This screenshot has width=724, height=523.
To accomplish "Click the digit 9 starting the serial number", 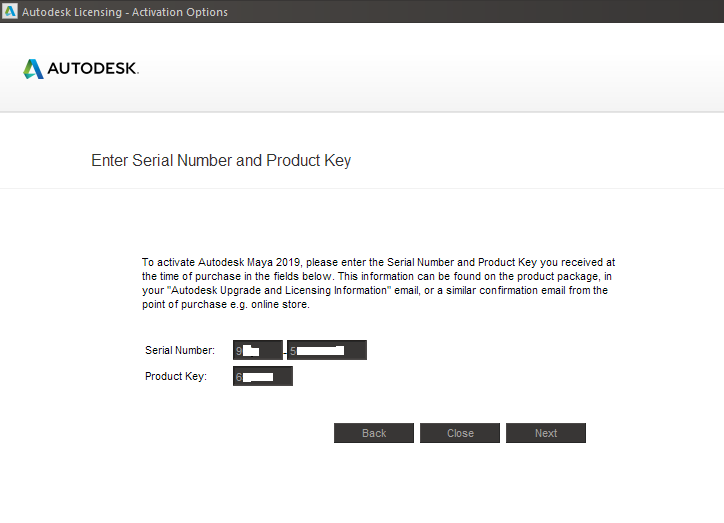I will click(x=239, y=351).
